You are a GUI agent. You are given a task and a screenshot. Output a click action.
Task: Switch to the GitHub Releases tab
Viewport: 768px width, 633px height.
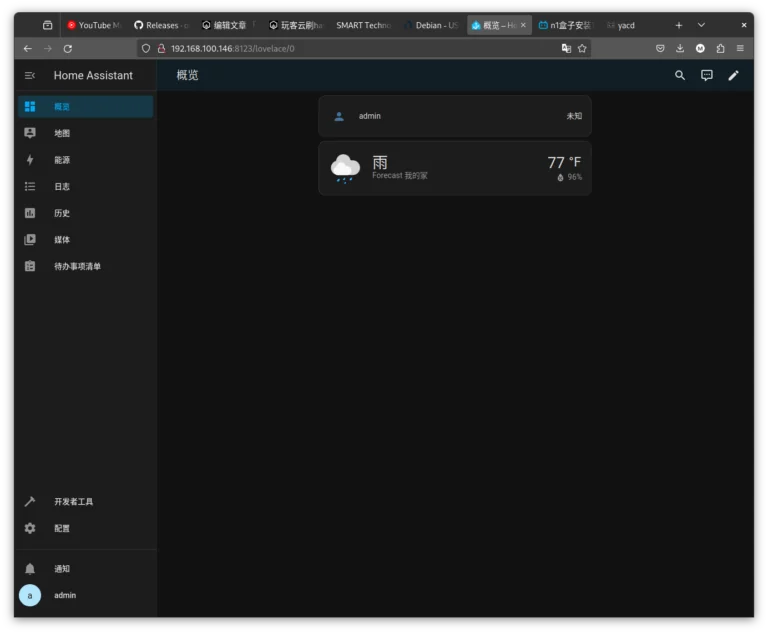click(161, 25)
